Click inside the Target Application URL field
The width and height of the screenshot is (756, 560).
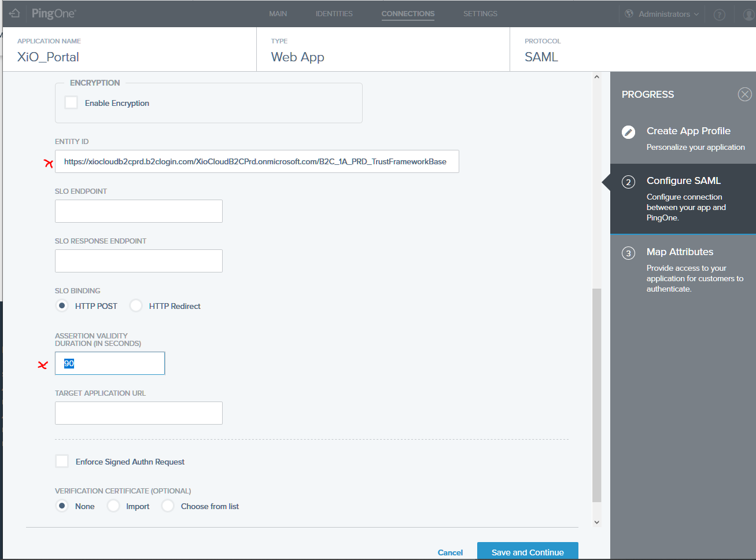point(138,412)
